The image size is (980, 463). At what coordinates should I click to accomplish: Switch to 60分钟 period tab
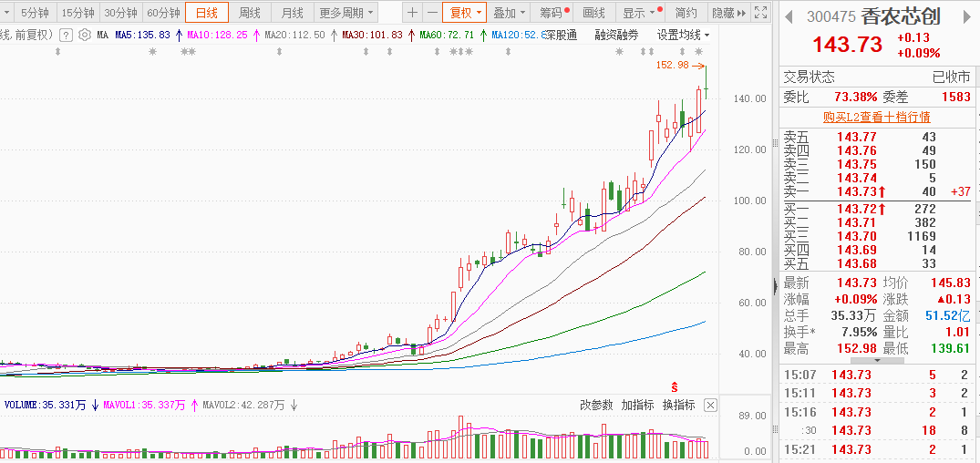(x=163, y=13)
